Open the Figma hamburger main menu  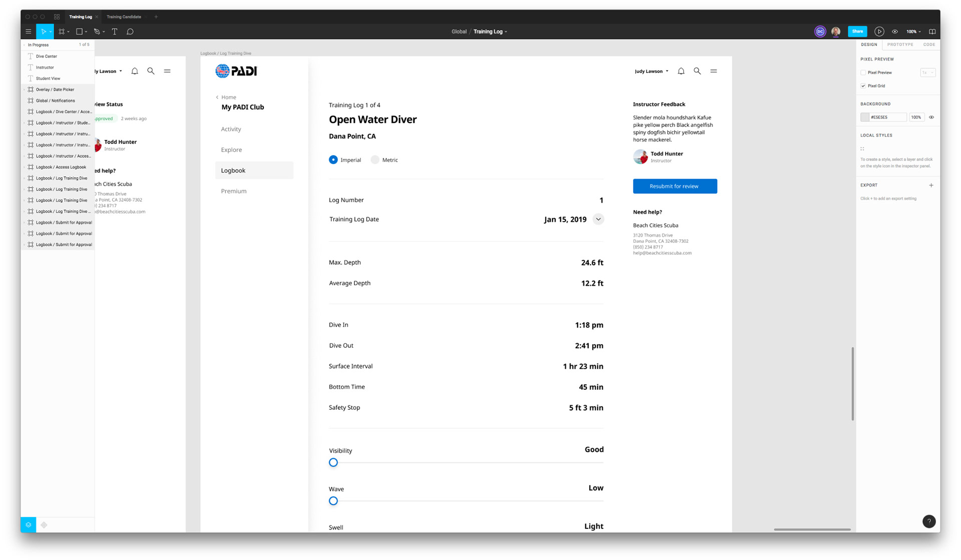coord(29,32)
